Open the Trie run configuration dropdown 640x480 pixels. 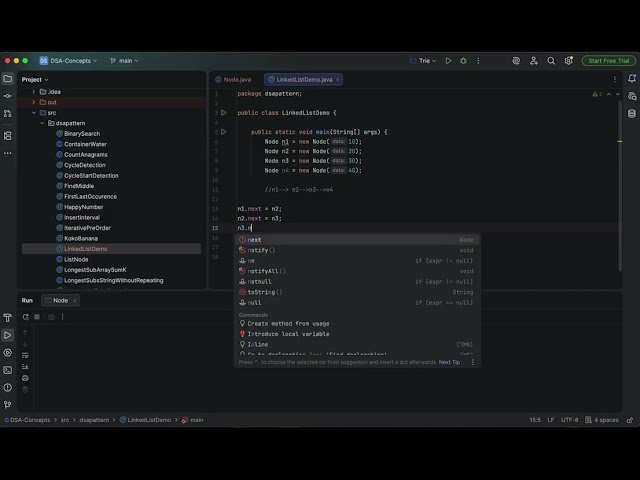pos(423,61)
